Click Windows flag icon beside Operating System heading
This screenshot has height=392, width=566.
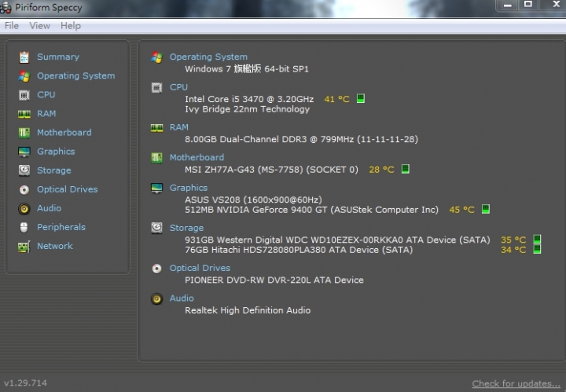click(x=156, y=57)
